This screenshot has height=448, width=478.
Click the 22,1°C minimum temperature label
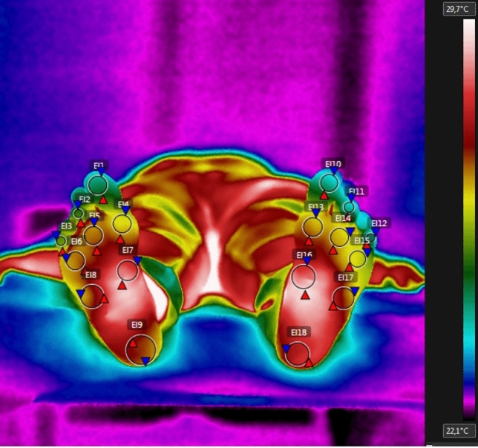[x=455, y=431]
